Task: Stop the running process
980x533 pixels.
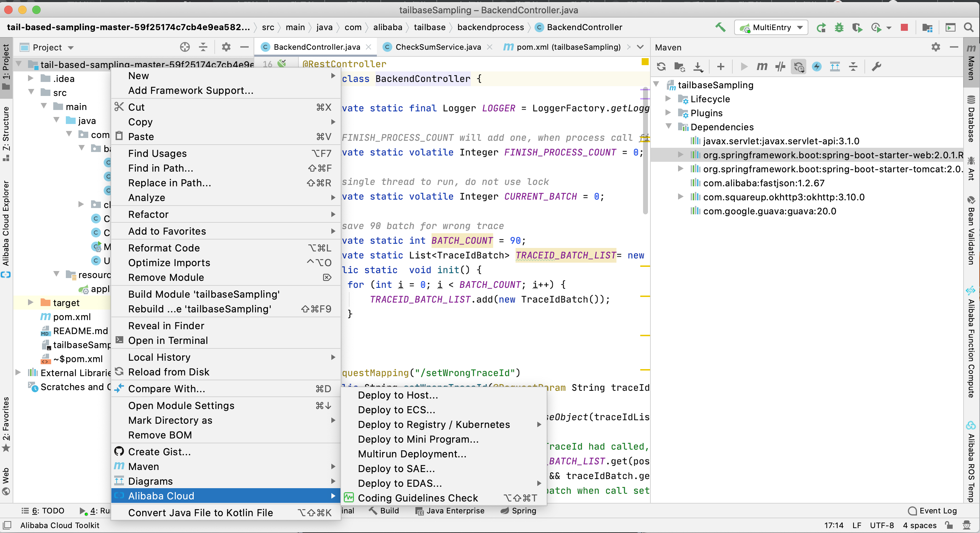Action: point(904,27)
